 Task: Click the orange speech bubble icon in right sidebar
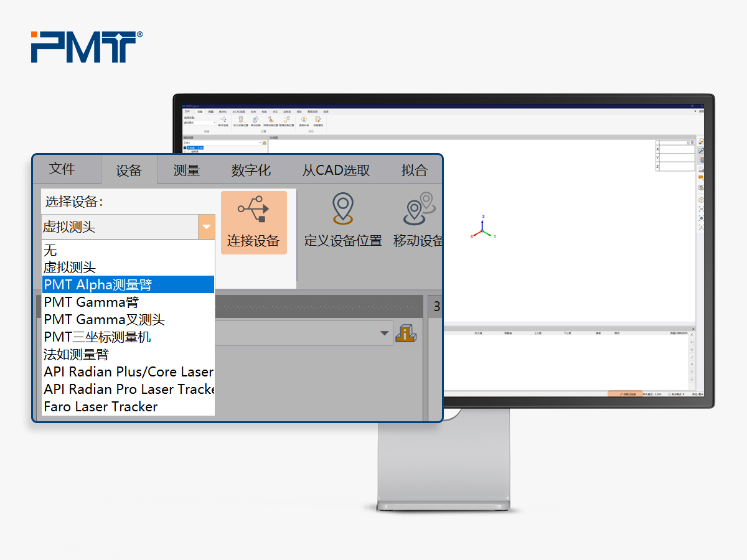[x=701, y=177]
